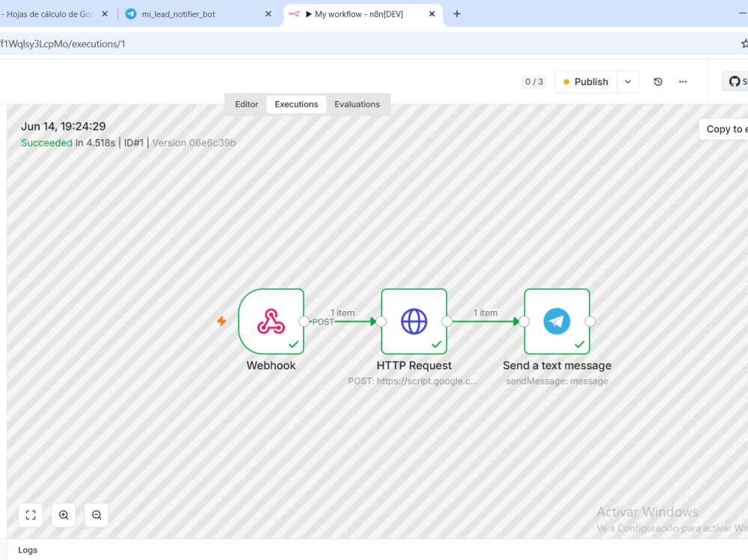
Task: Click the Telegram node input connector
Action: pos(524,321)
